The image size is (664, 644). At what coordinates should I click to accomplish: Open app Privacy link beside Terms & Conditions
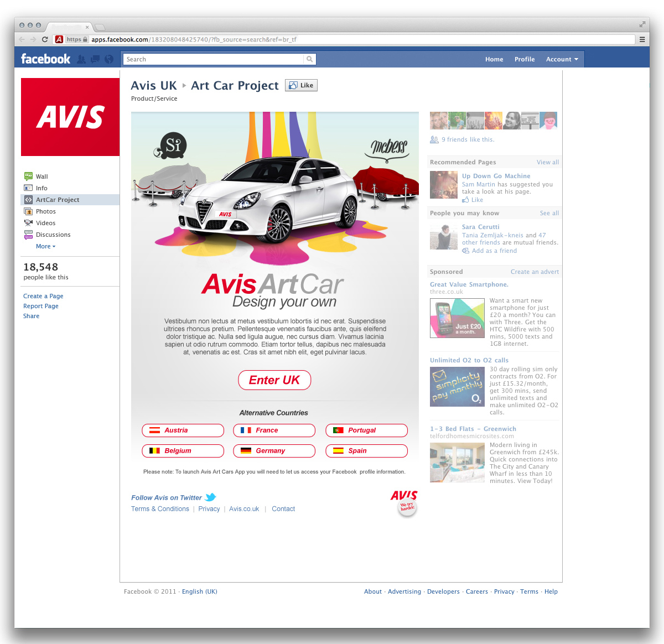pos(209,509)
